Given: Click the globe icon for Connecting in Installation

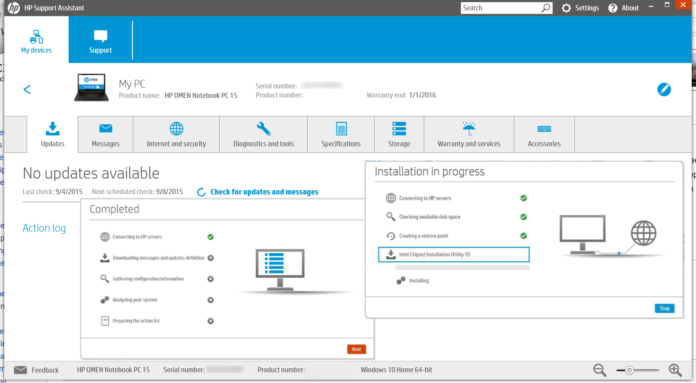Looking at the screenshot, I should tap(391, 198).
